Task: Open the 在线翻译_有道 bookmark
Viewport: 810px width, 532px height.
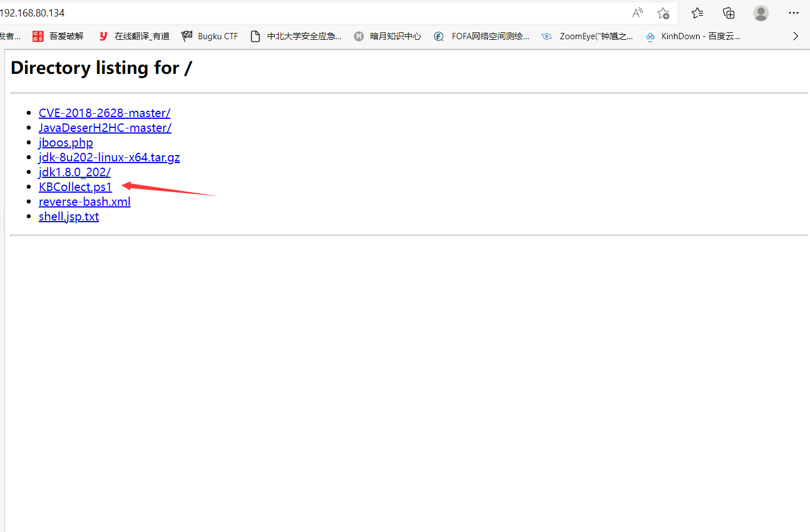Action: (134, 36)
